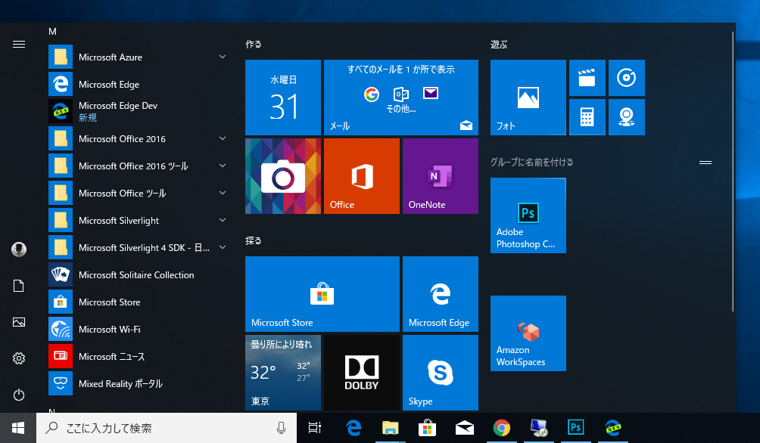Screen dimensions: 760x443
Task: Launch Microsoft Solitaire Collection from list
Action: [138, 275]
